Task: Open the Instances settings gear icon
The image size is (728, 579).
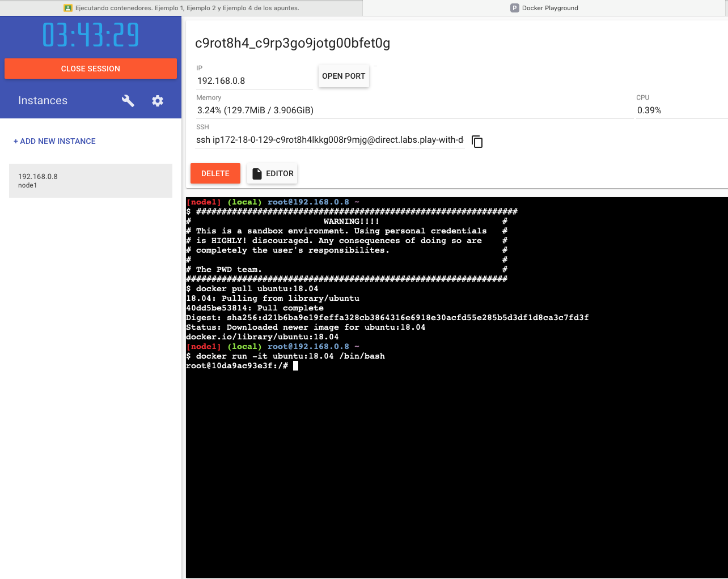Action: [x=158, y=101]
